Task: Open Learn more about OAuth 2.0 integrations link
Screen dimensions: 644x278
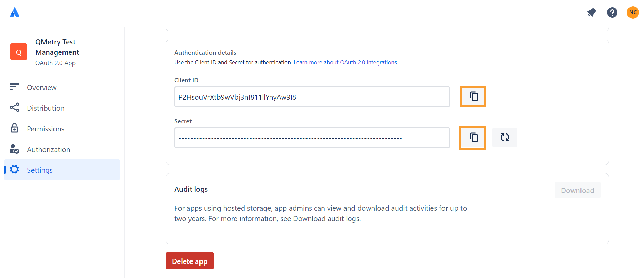Action: pyautogui.click(x=345, y=62)
